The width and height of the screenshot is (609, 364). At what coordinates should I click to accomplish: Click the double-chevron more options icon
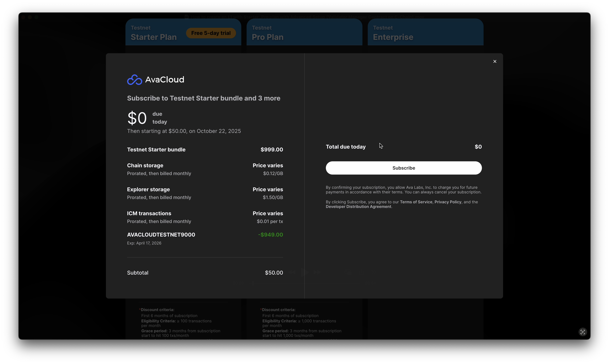click(374, 272)
